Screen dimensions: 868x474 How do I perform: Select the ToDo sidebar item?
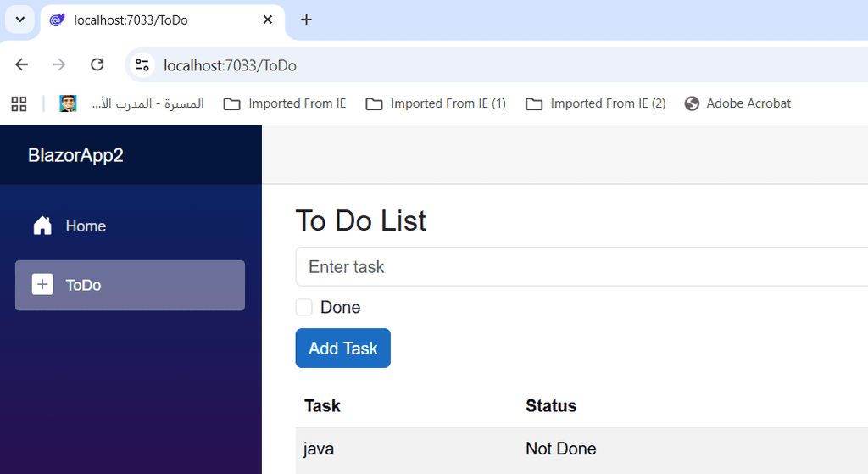point(130,285)
